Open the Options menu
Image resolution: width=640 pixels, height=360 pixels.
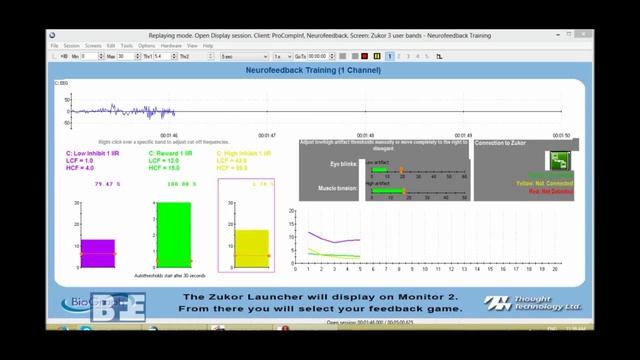point(147,46)
